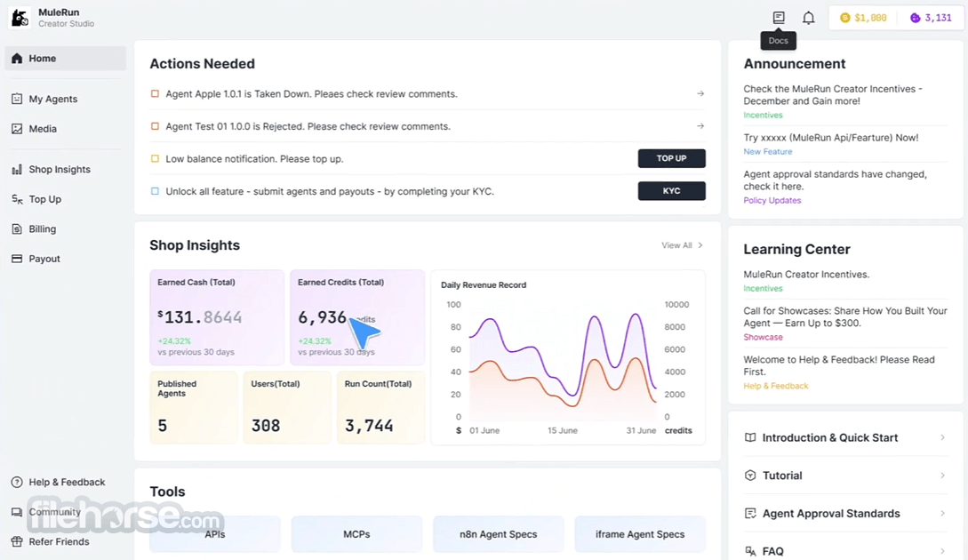Image resolution: width=968 pixels, height=560 pixels.
Task: Expand the Tutorial row chevron
Action: point(942,476)
